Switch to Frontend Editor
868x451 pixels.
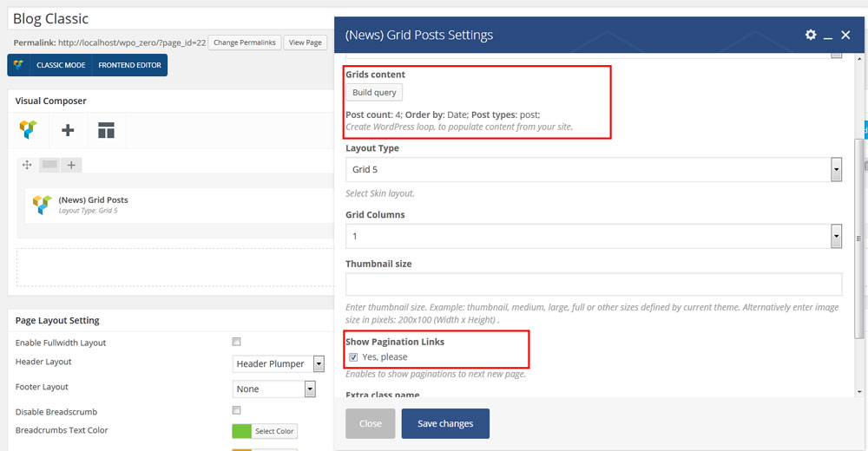(x=129, y=65)
